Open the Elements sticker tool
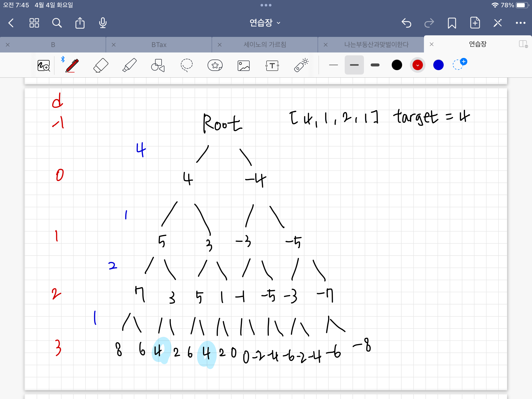 215,65
